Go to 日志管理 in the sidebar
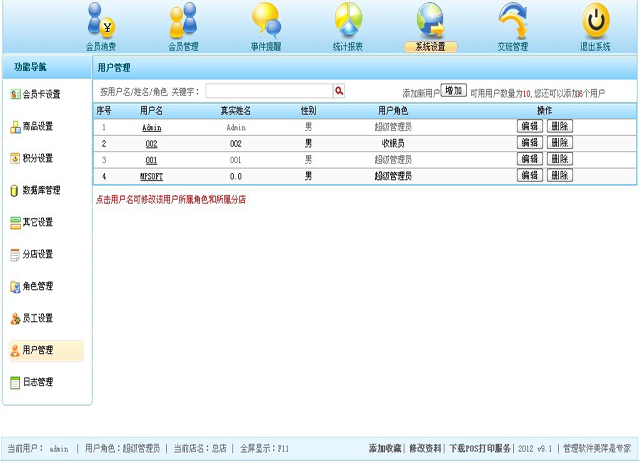Viewport: 640px width, 461px height. click(38, 382)
